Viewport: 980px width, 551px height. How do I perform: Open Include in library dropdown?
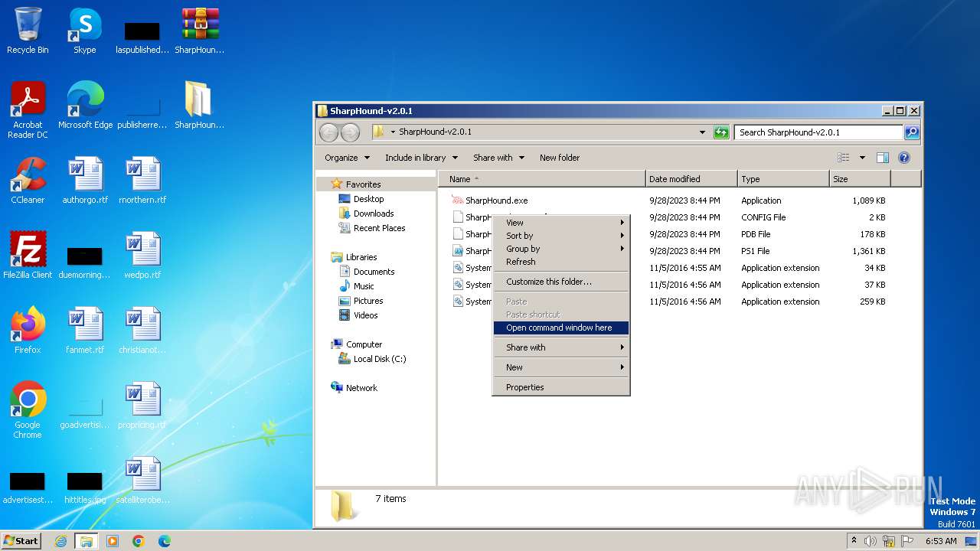421,158
